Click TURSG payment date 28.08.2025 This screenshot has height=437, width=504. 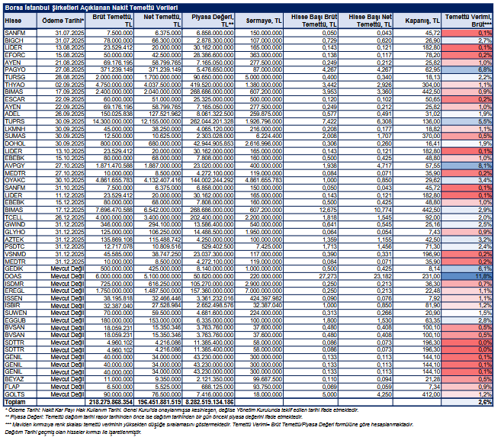pyautogui.click(x=62, y=77)
